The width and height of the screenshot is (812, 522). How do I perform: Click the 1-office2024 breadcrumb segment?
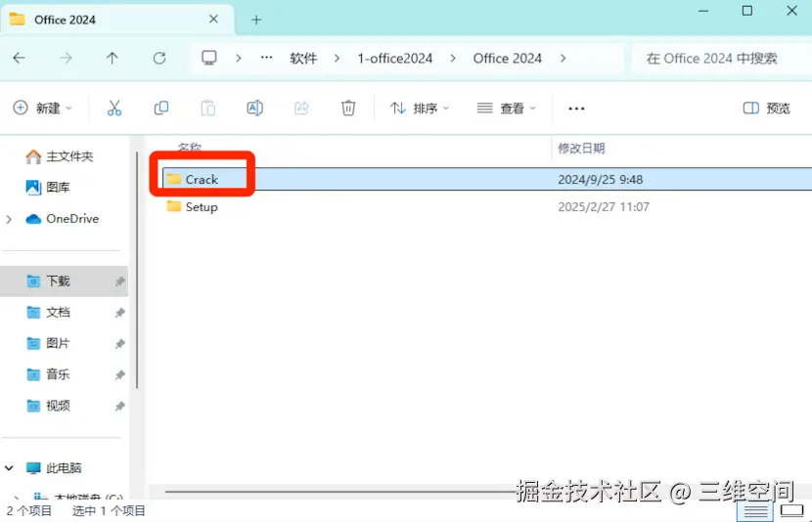394,59
